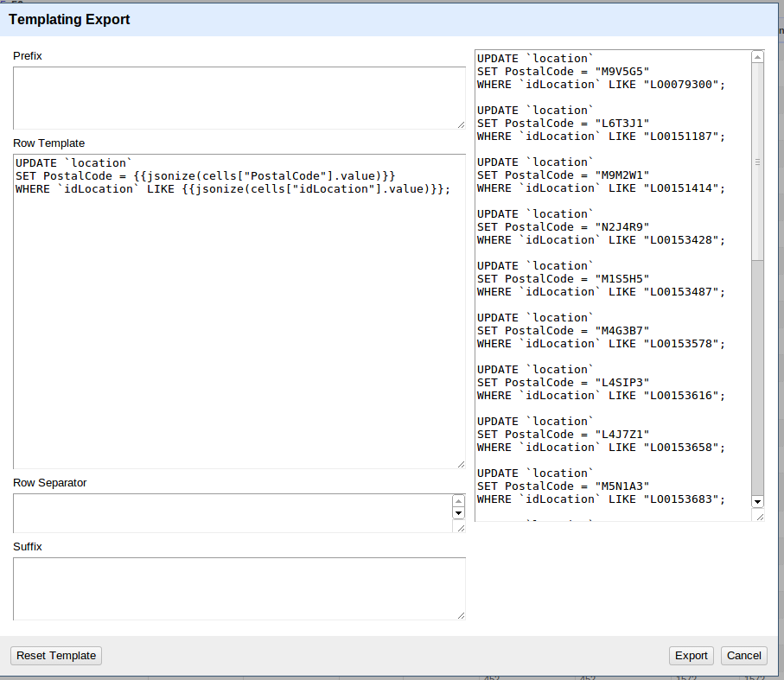Screen dimensions: 784x680
Task: Click the preview pane scrollbar thumb
Action: [x=758, y=160]
